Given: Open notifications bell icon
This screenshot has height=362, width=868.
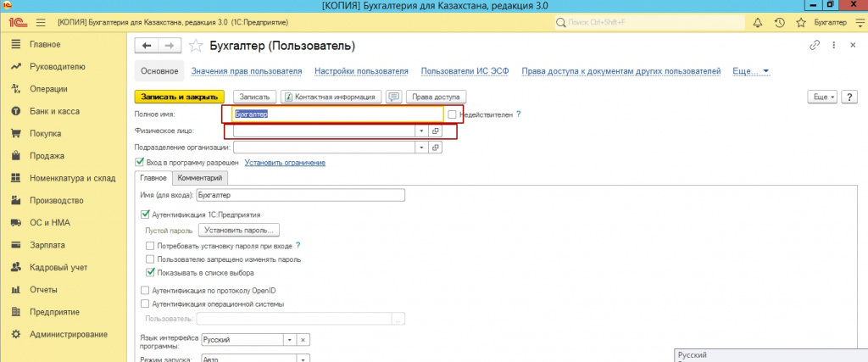Looking at the screenshot, I should tap(758, 23).
